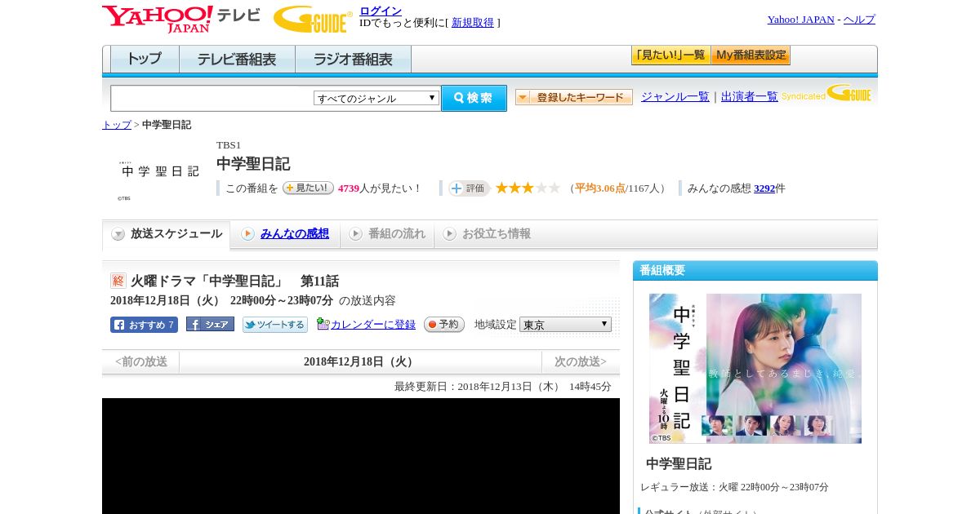Expand the 登録したキーワード dropdown
The height and width of the screenshot is (514, 980).
pyautogui.click(x=574, y=97)
